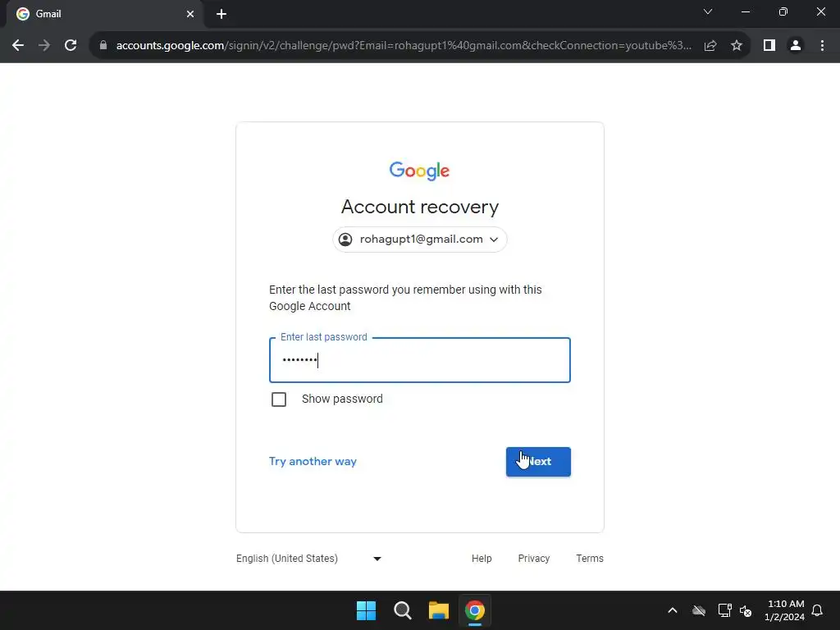Open the tab search chevron
The width and height of the screenshot is (840, 630).
point(708,11)
